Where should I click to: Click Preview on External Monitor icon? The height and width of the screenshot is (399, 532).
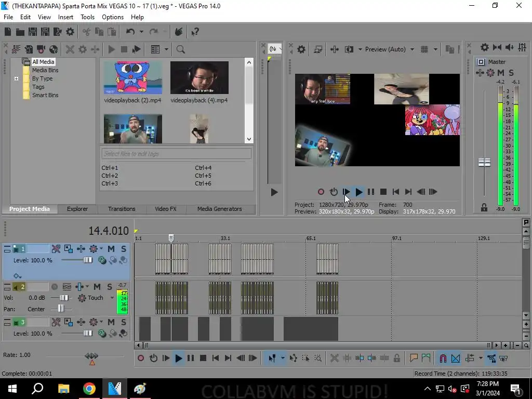pos(318,49)
